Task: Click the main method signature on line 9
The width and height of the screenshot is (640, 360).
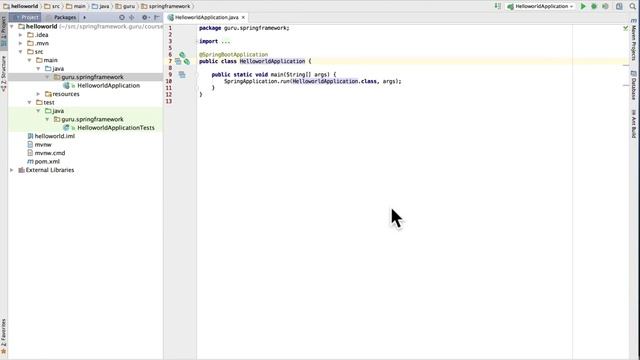Action: pyautogui.click(x=273, y=75)
